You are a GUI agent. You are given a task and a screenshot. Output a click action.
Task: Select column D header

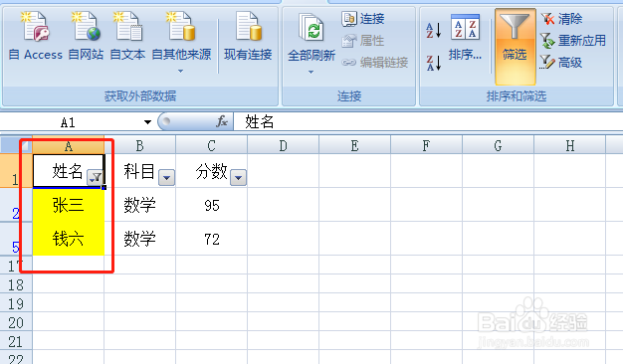point(283,145)
